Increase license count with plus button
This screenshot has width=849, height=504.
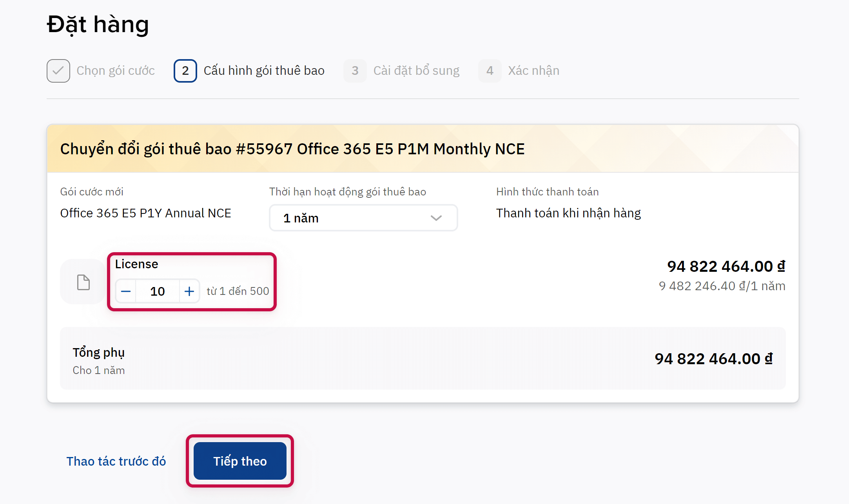pyautogui.click(x=189, y=291)
